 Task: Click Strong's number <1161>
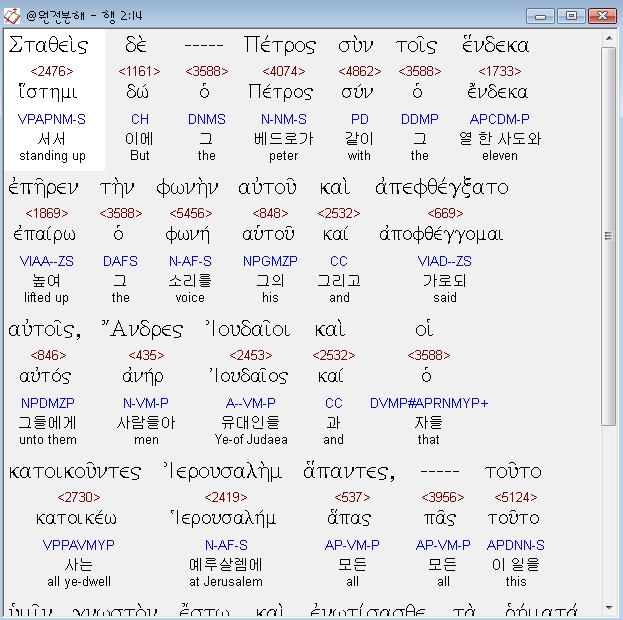pyautogui.click(x=139, y=72)
